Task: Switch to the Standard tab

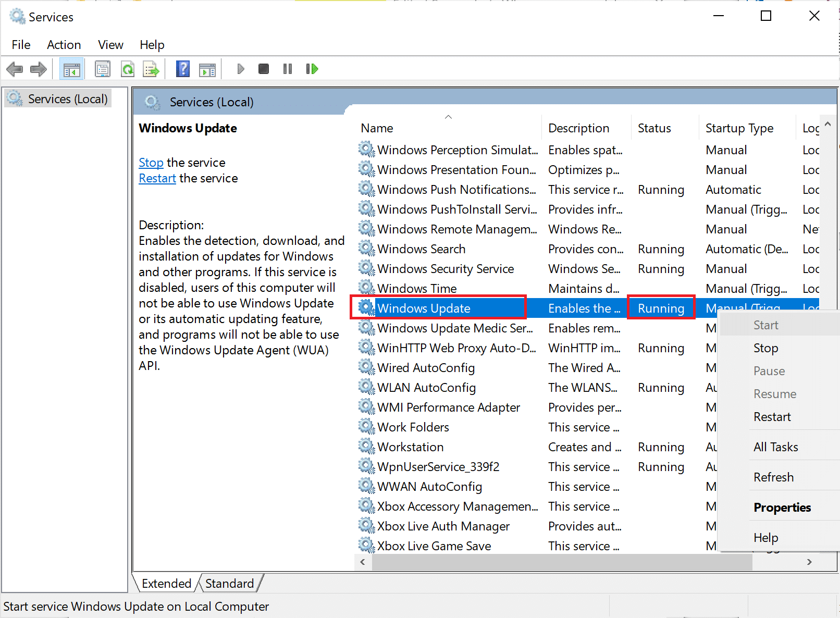Action: [229, 583]
